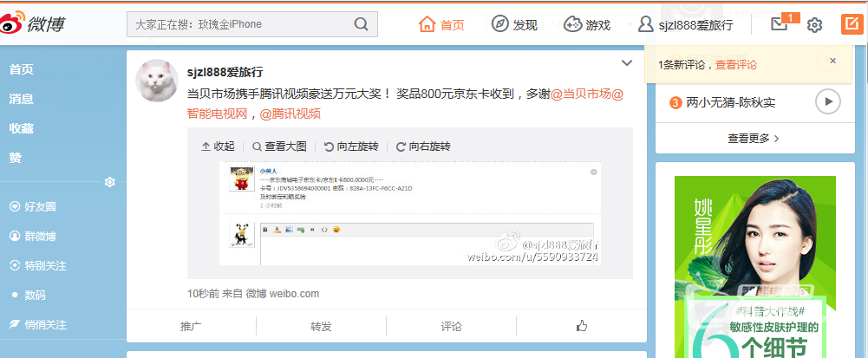The width and height of the screenshot is (868, 358).
Task: Click 查看大图 to view large image
Action: [279, 146]
